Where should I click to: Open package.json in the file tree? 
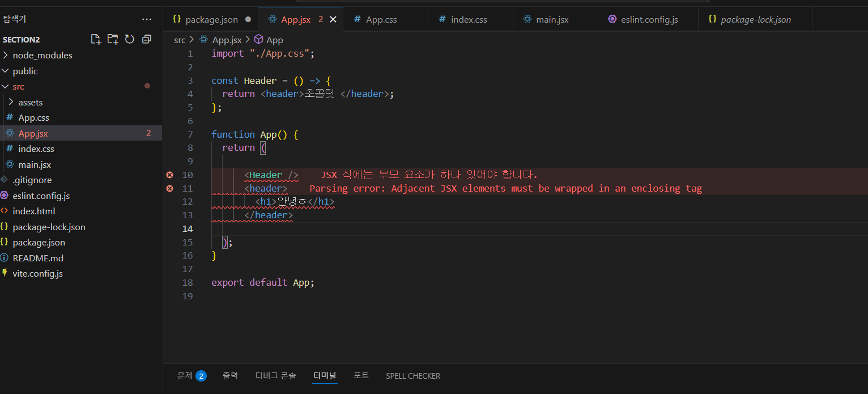click(81, 242)
